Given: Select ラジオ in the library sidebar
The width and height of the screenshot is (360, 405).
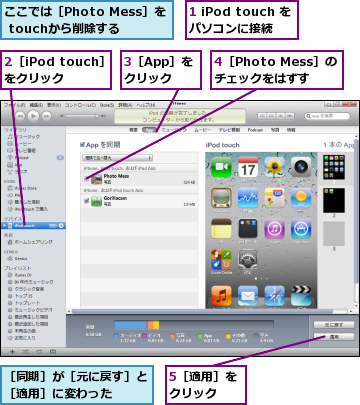Looking at the screenshot, I should pos(17,172).
